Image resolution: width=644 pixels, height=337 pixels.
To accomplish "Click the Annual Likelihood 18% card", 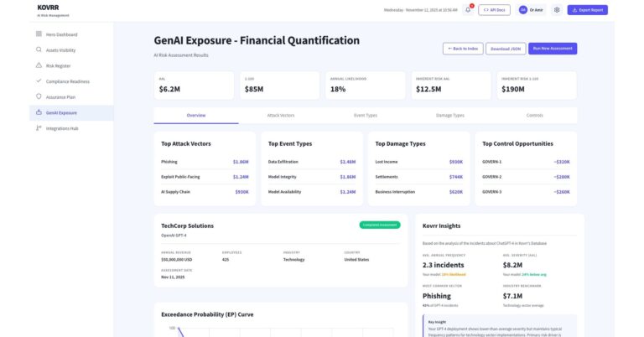I will (365, 86).
